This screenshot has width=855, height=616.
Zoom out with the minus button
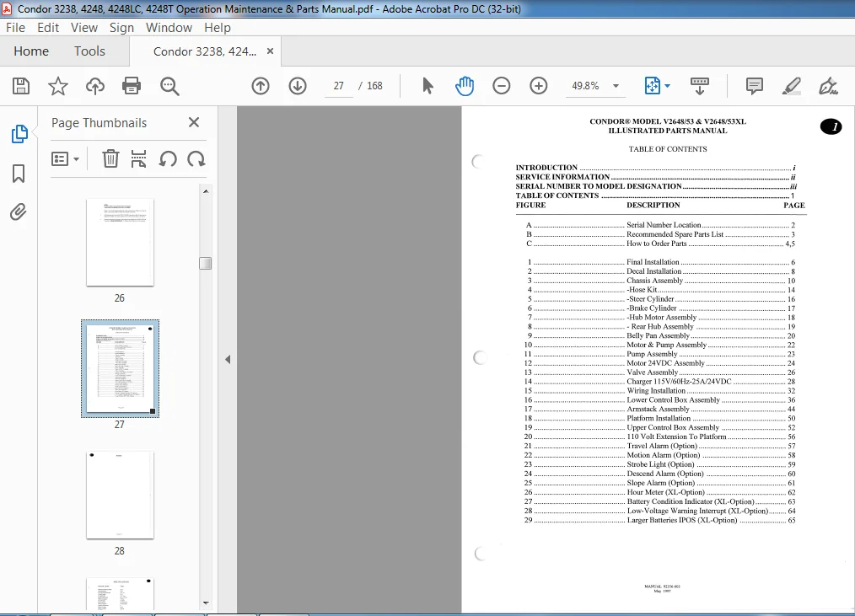click(x=501, y=86)
